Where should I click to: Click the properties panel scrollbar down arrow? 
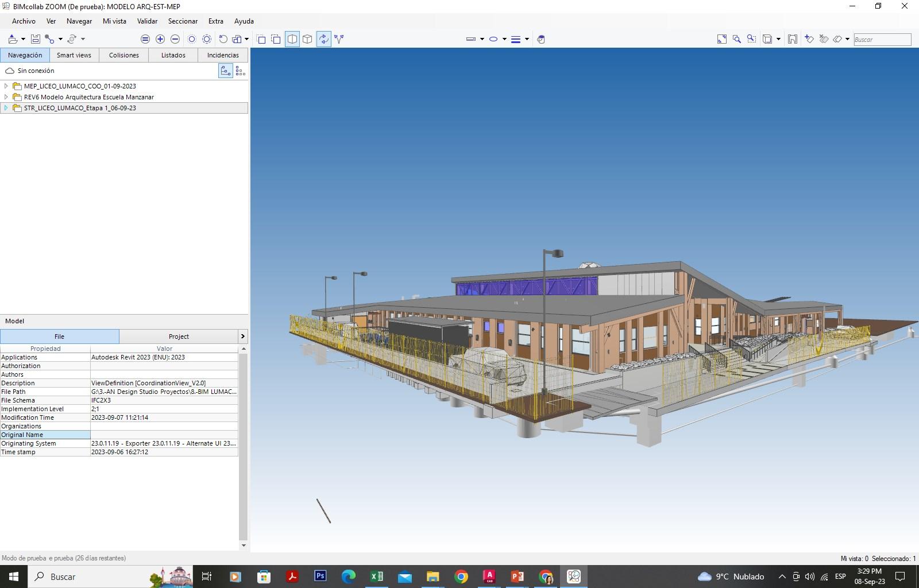click(244, 546)
